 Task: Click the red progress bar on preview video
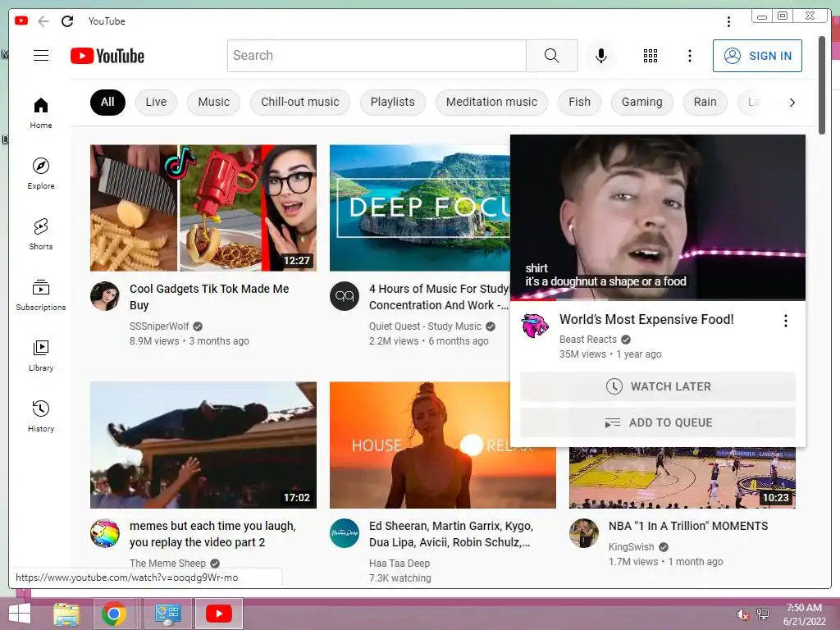tap(533, 299)
